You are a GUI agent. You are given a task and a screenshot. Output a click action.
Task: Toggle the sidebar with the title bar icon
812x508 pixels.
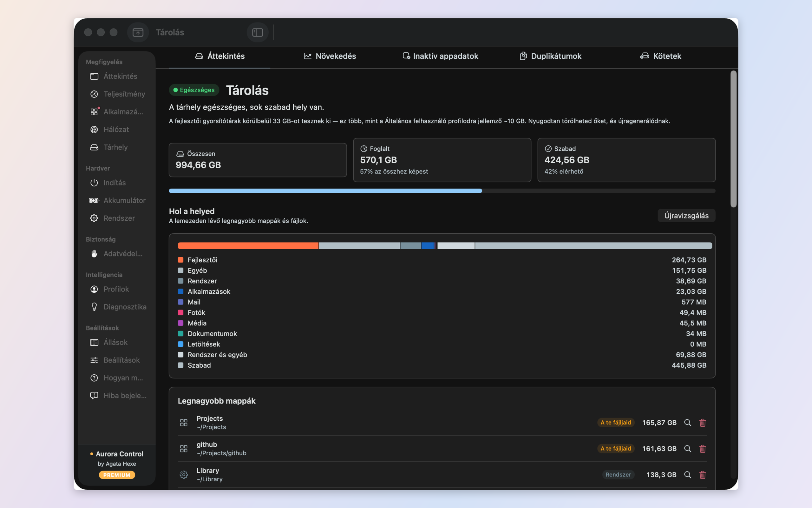click(x=257, y=32)
